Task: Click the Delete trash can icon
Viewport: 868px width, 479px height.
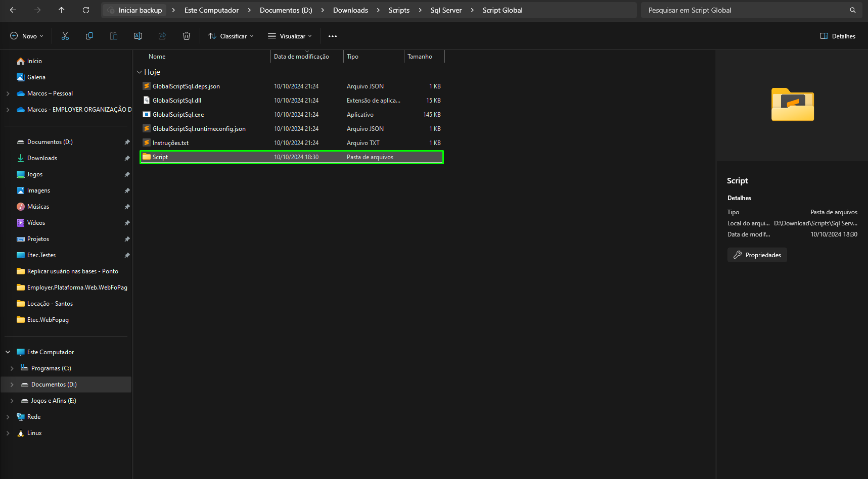Action: pos(187,36)
